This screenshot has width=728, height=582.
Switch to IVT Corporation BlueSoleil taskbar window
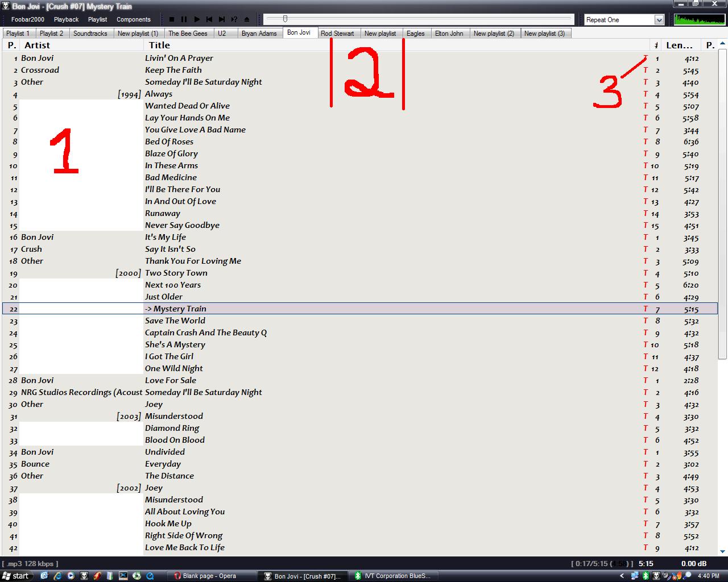click(394, 576)
